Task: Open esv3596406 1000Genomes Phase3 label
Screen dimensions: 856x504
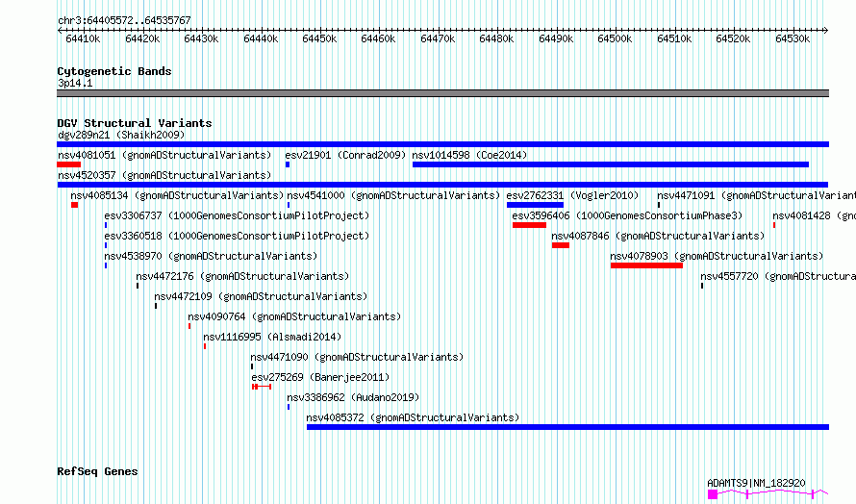Action: point(627,215)
